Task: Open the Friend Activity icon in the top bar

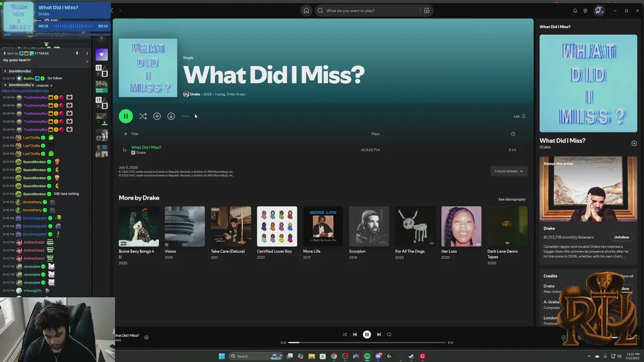Action: [x=585, y=11]
